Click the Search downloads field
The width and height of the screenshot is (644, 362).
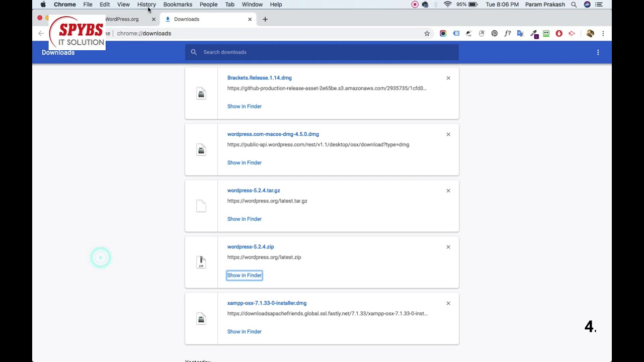[x=322, y=52]
